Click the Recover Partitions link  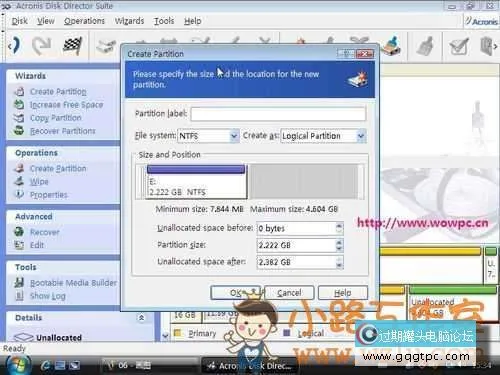click(63, 131)
